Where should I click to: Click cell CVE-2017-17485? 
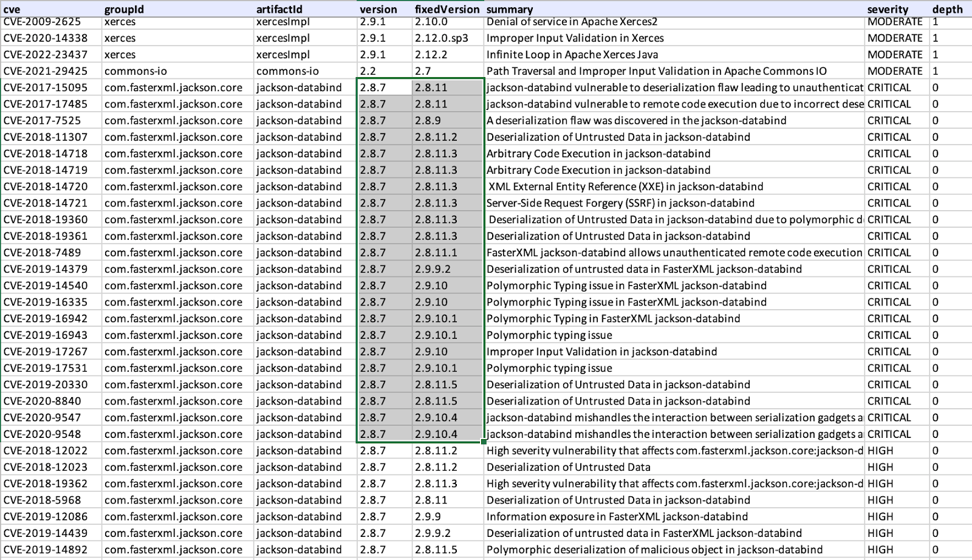pyautogui.click(x=51, y=104)
